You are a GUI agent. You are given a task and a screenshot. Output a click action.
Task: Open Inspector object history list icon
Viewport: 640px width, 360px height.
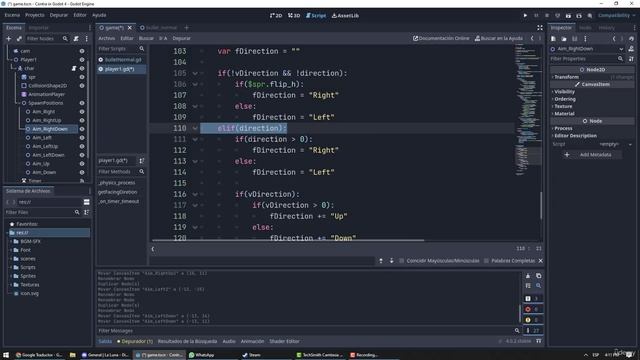tap(631, 38)
